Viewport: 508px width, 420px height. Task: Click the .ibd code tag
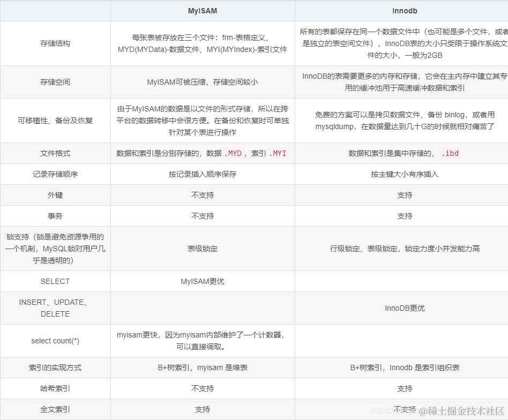(x=450, y=153)
